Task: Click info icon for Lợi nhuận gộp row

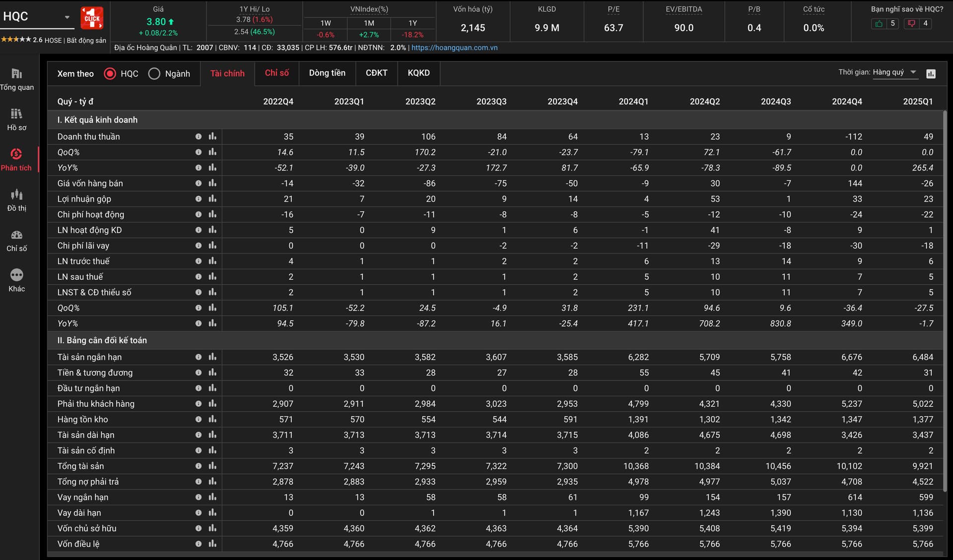Action: coord(199,199)
